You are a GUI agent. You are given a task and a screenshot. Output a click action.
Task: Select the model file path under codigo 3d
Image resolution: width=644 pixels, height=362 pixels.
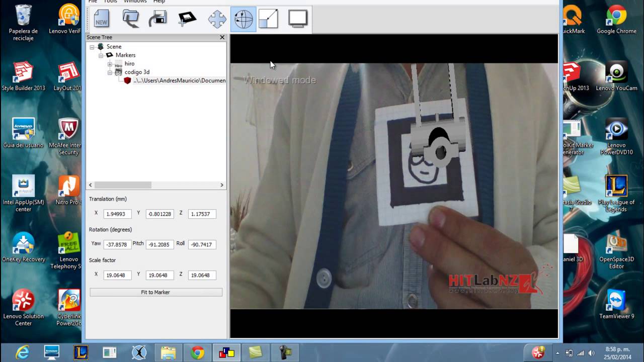click(179, 80)
